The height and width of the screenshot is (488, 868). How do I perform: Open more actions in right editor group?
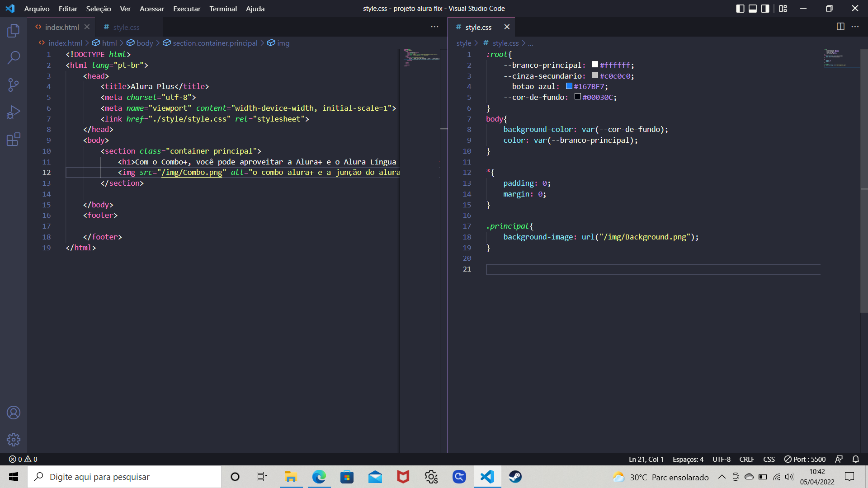tap(855, 27)
